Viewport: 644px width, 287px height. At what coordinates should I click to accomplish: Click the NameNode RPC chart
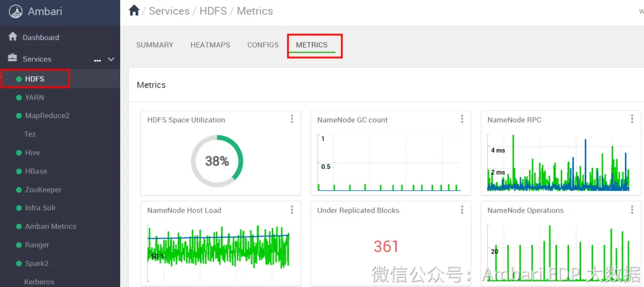559,163
